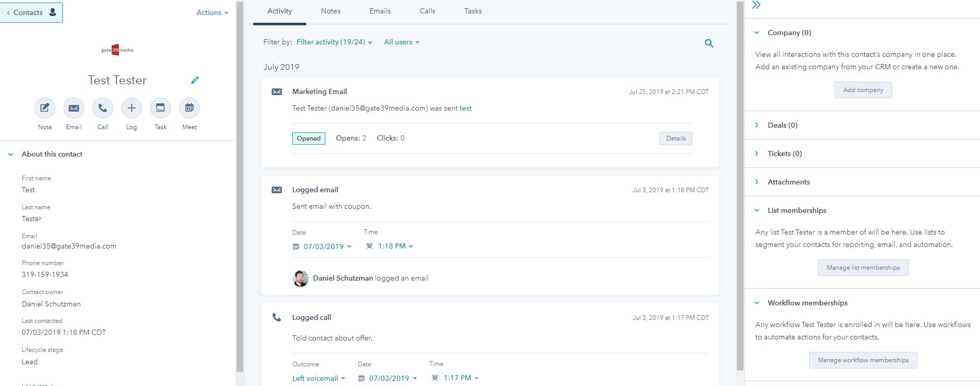
Task: Click the Meet calendar action icon
Action: coord(189,108)
